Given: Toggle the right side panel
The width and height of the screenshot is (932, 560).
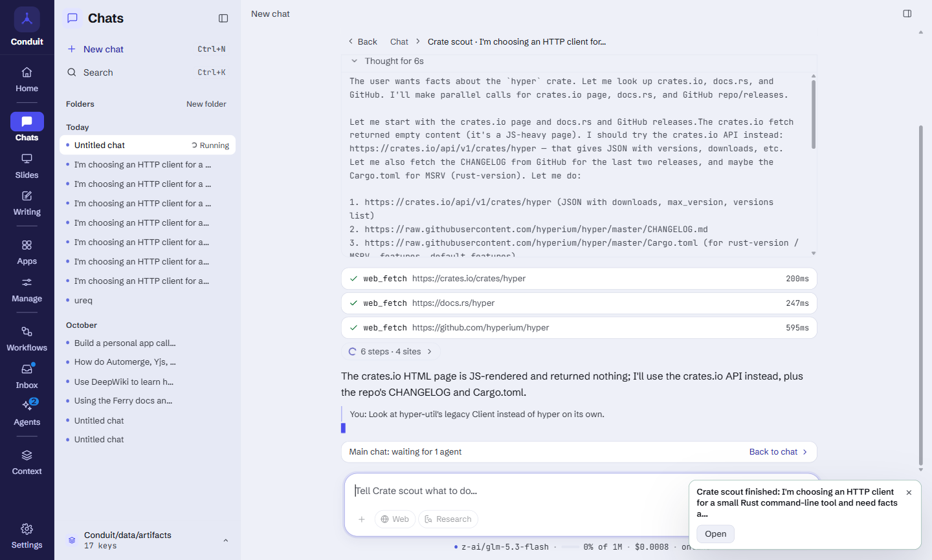Looking at the screenshot, I should (907, 14).
